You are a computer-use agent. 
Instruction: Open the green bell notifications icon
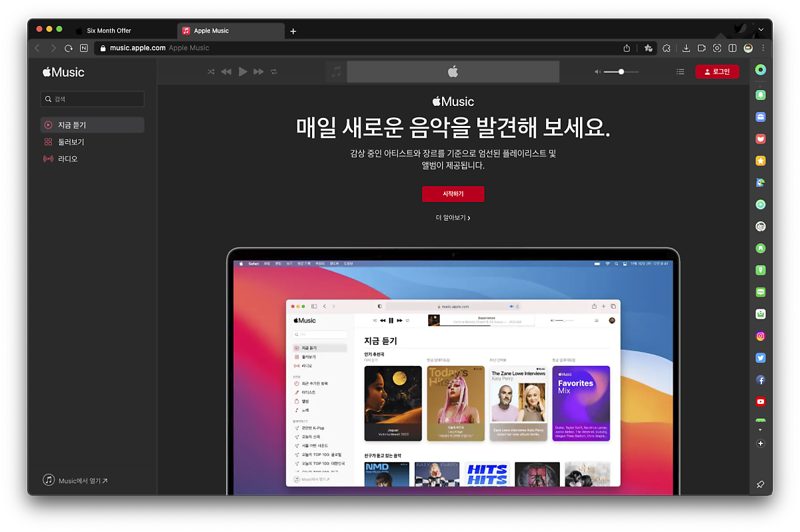tap(761, 95)
